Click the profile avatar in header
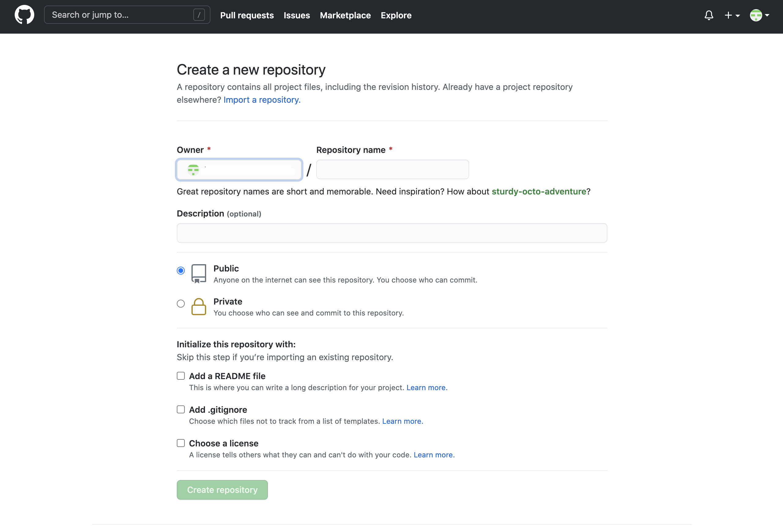This screenshot has width=783, height=532. pos(756,15)
